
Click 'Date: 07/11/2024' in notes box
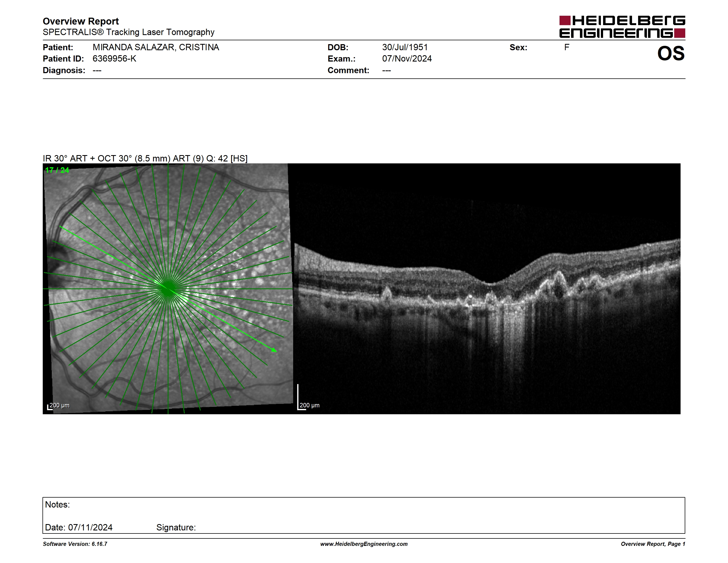coord(79,527)
